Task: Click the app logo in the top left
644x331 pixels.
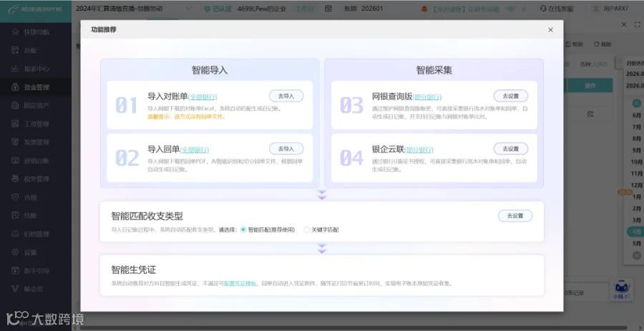Action: click(36, 9)
